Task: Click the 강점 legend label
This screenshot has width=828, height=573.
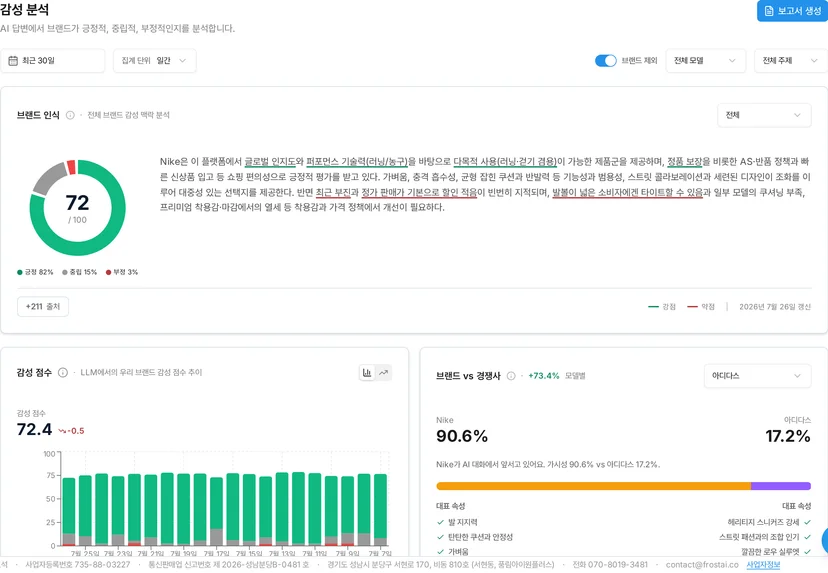Action: click(x=662, y=307)
